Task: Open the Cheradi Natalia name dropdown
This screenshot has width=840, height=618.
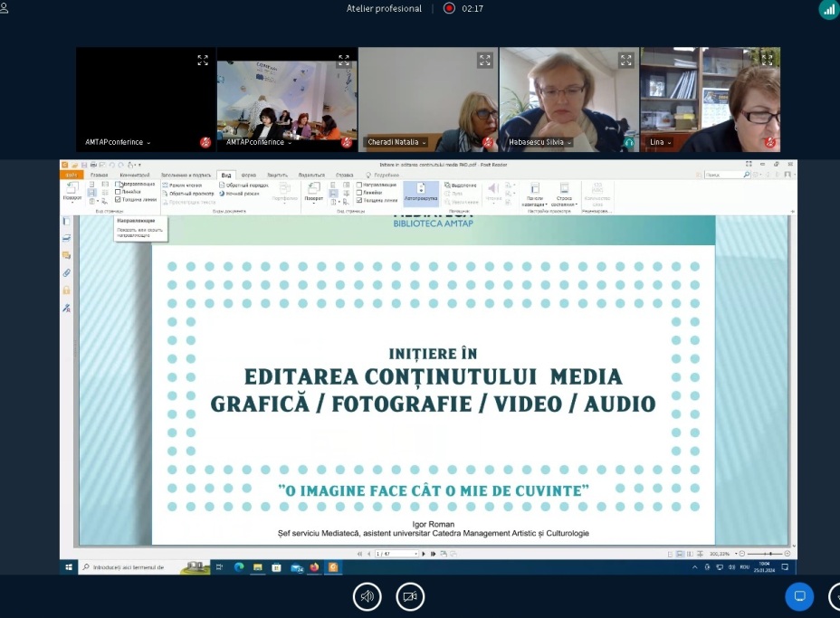Action: 397,142
